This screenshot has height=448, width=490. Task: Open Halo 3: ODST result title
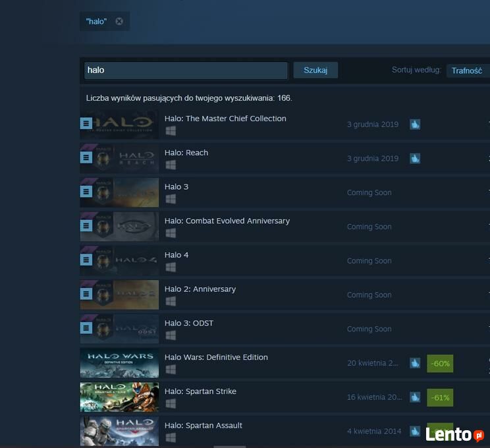coord(189,323)
